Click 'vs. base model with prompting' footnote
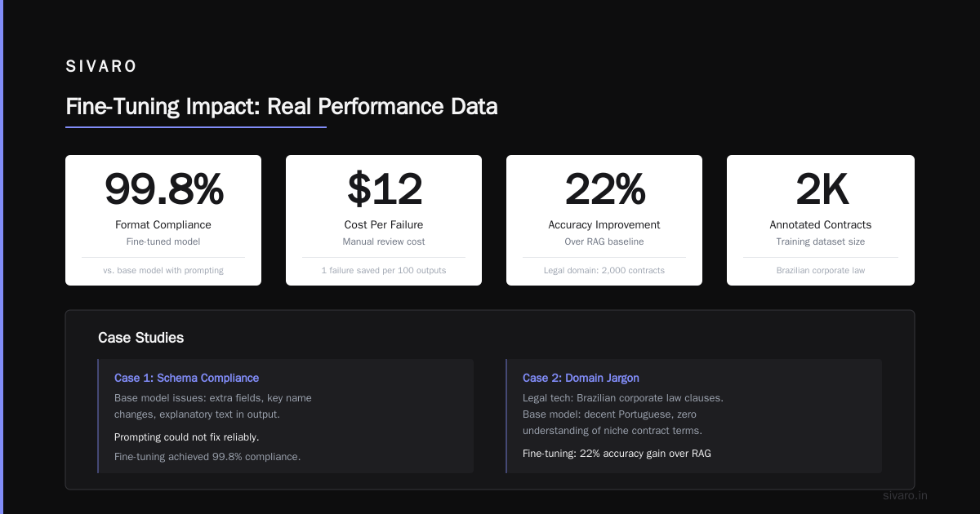980x514 pixels. (x=163, y=270)
